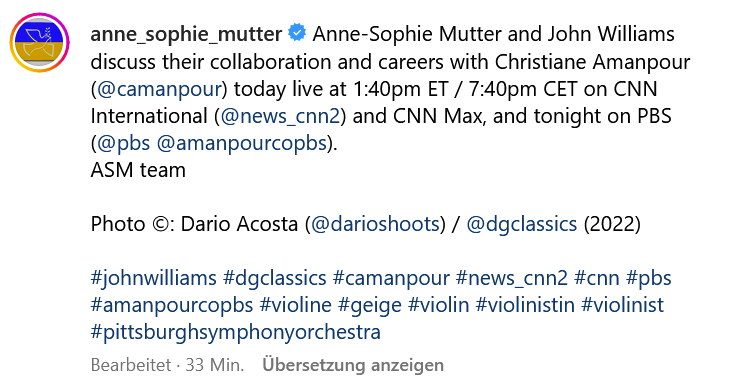Open the @camanpour mention
This screenshot has height=383, width=729.
pyautogui.click(x=159, y=89)
